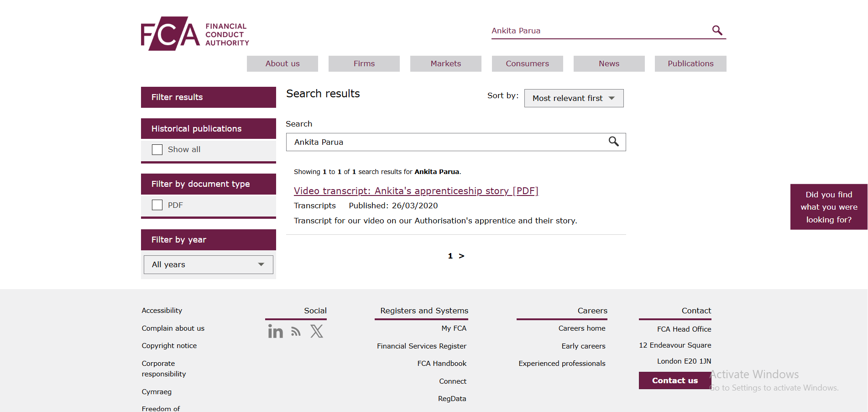Viewport: 868px width, 412px height.
Task: Open the My FCA link
Action: tap(454, 328)
